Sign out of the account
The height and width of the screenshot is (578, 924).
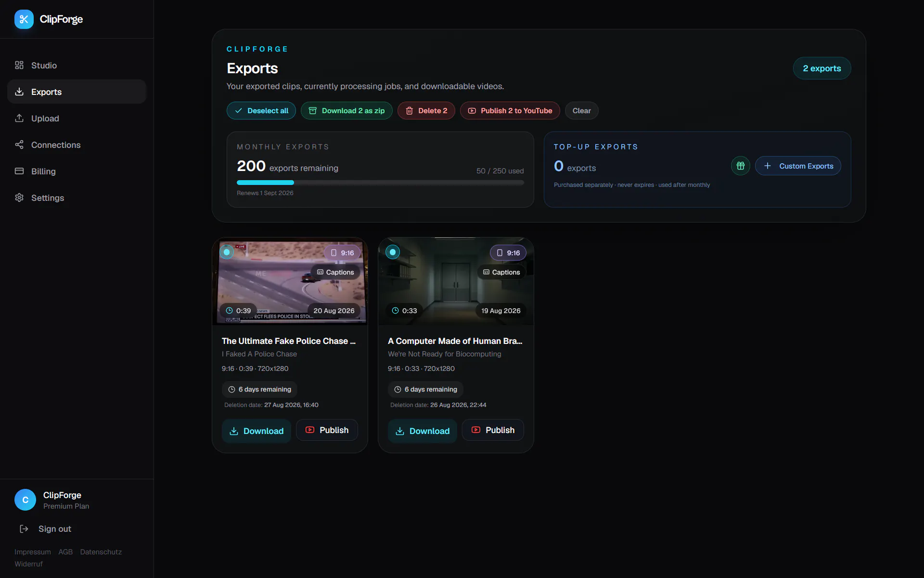click(45, 529)
